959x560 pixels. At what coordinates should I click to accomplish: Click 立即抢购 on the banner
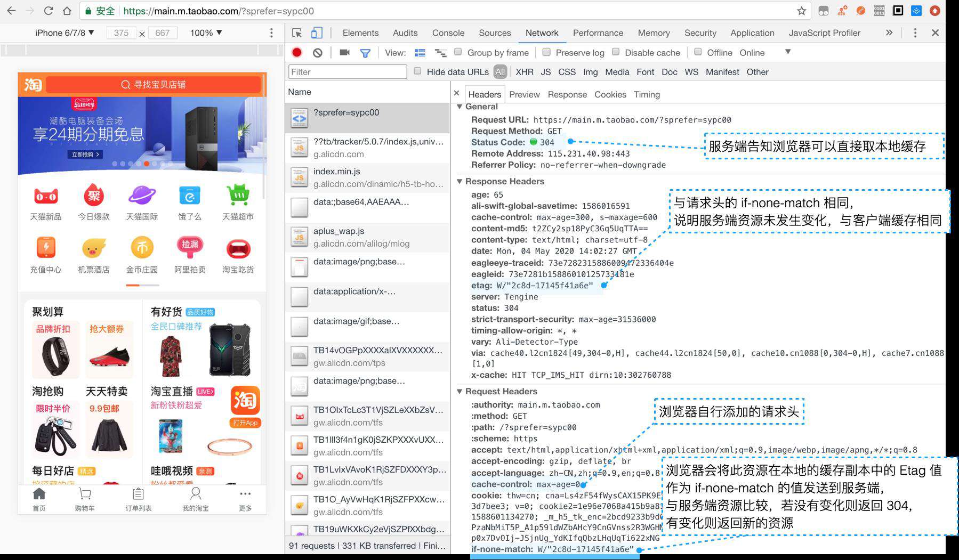[x=85, y=155]
